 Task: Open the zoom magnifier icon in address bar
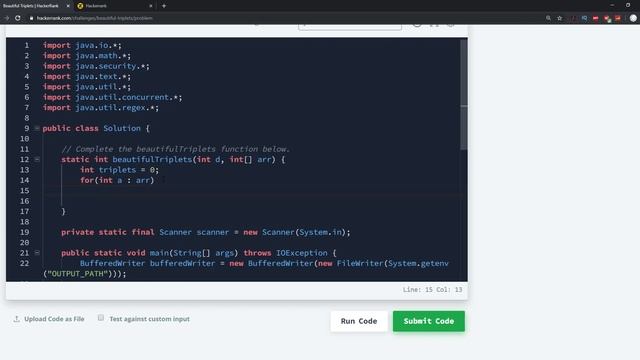[548, 18]
